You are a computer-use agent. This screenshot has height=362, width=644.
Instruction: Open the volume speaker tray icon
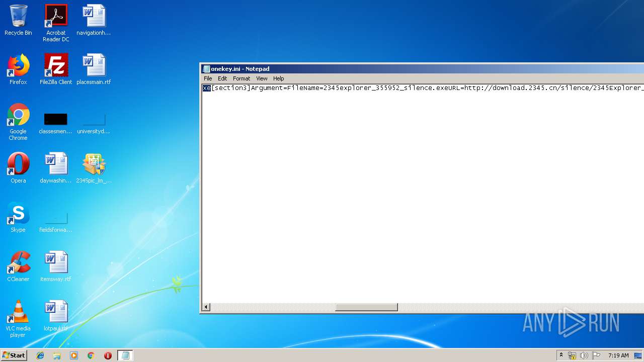tap(584, 355)
